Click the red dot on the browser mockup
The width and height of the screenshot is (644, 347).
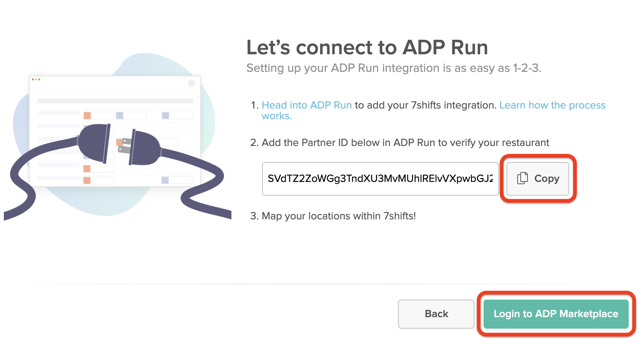pos(33,79)
